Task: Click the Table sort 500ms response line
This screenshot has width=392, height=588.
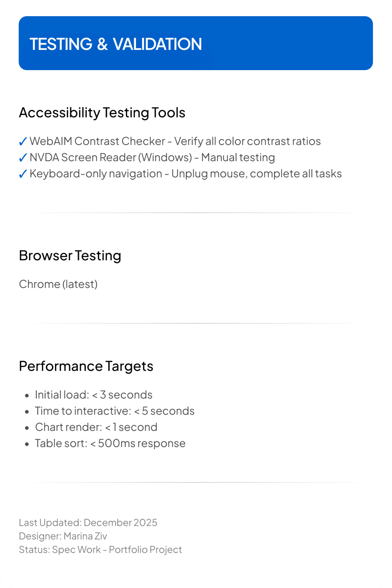Action: click(110, 444)
